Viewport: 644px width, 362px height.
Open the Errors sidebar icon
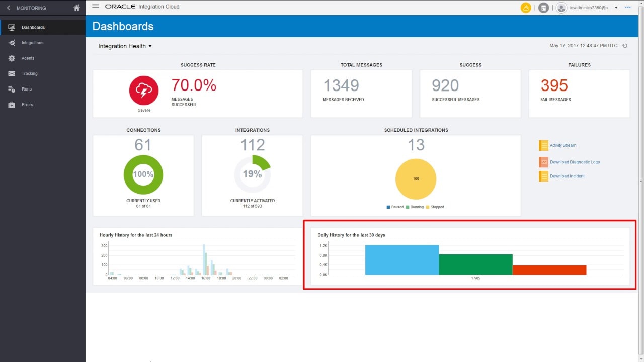11,105
